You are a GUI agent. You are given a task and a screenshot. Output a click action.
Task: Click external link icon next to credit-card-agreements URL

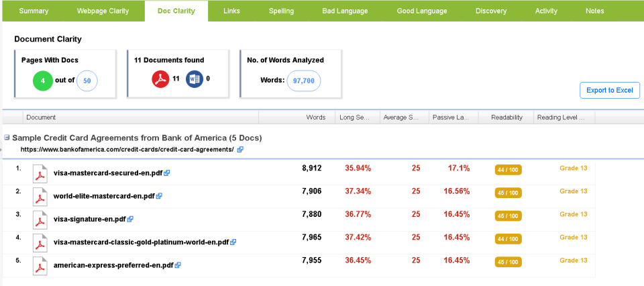pyautogui.click(x=240, y=150)
